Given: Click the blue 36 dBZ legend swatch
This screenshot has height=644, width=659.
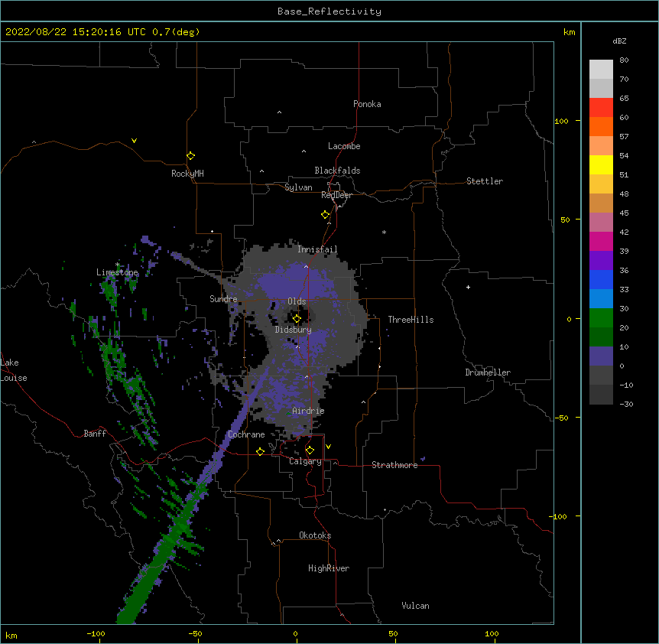Looking at the screenshot, I should (x=601, y=279).
